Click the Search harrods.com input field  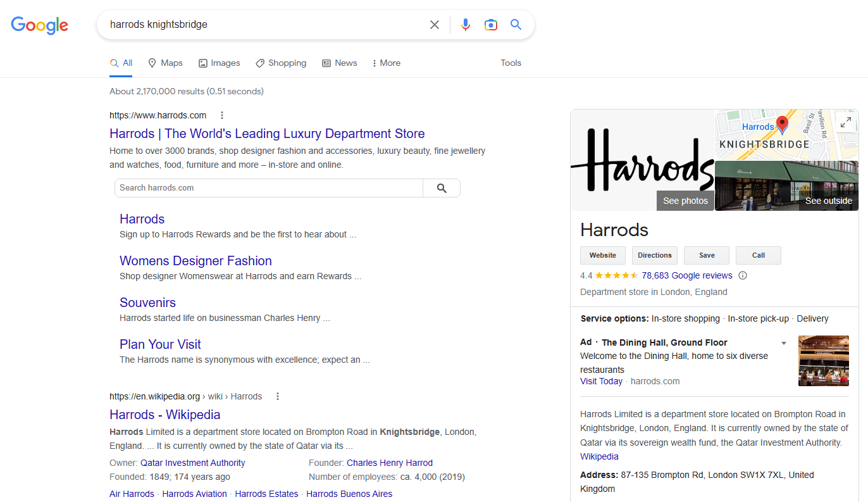tap(269, 188)
